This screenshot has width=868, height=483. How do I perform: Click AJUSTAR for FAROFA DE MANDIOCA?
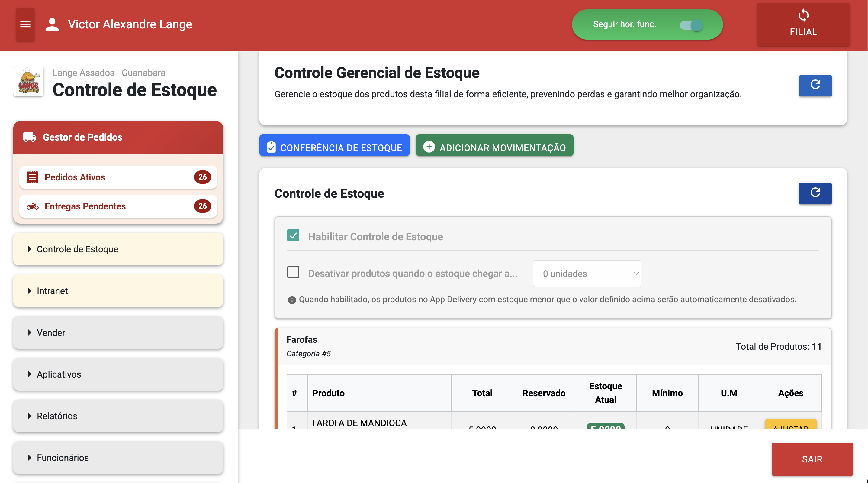(x=790, y=428)
